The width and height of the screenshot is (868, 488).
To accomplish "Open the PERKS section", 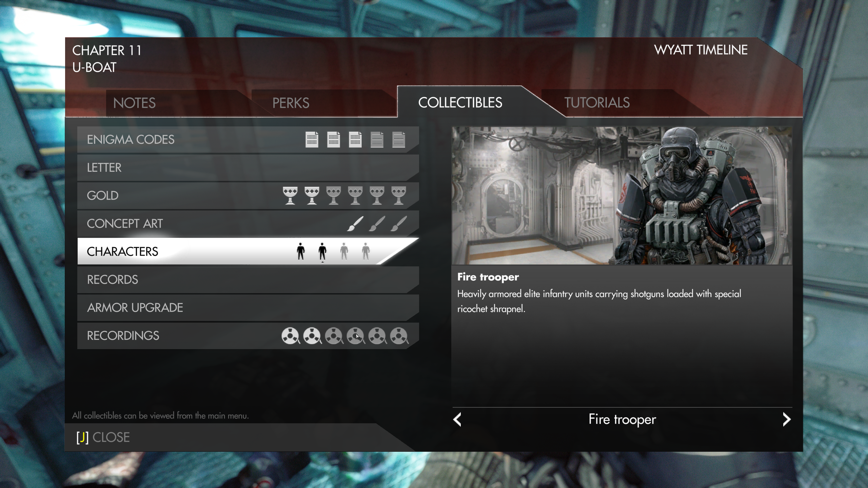I will coord(290,102).
